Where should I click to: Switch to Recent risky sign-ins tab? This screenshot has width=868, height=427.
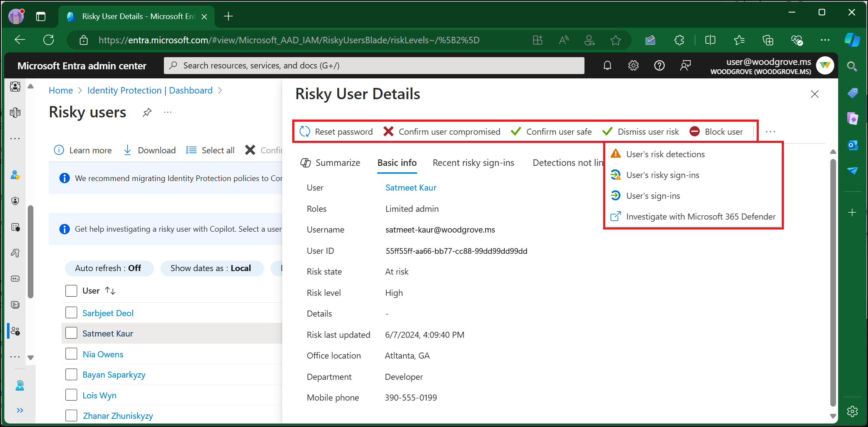click(x=473, y=163)
